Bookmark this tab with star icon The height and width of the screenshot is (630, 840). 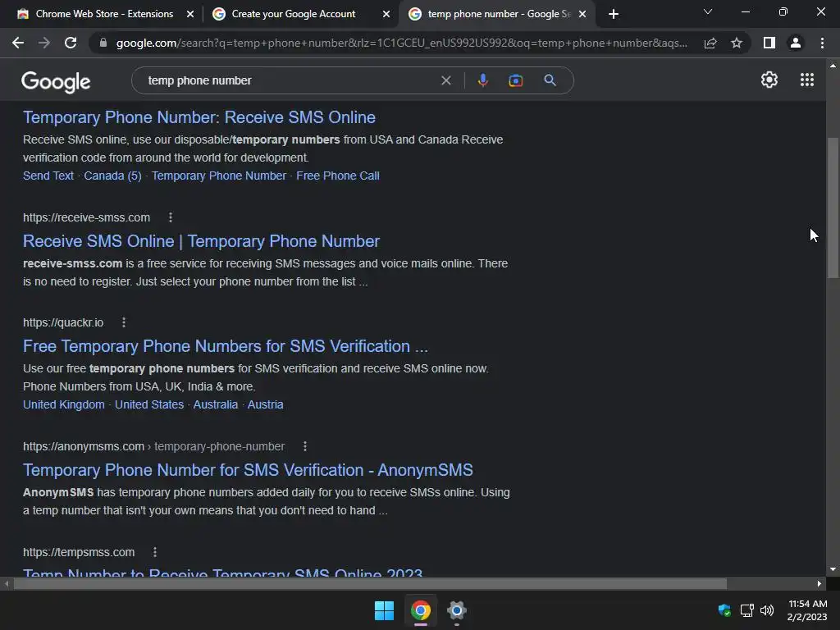pyautogui.click(x=737, y=43)
